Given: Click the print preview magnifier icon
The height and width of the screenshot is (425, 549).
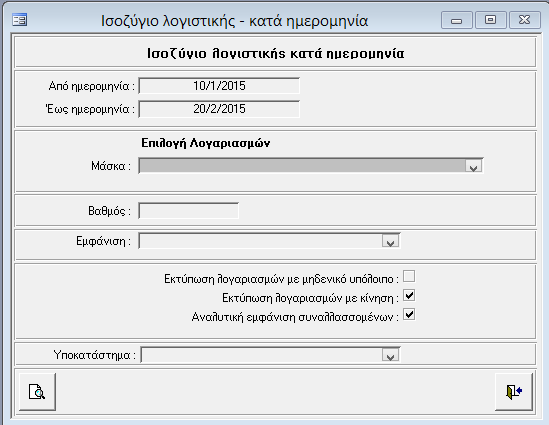Looking at the screenshot, I should [x=37, y=391].
